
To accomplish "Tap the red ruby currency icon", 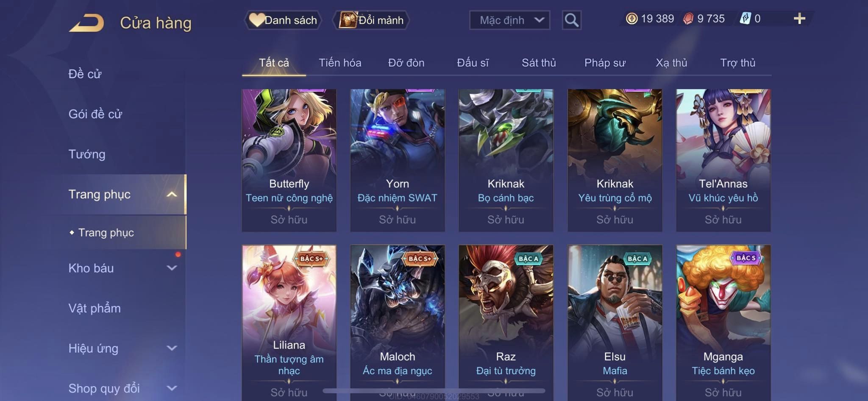I will tap(688, 19).
